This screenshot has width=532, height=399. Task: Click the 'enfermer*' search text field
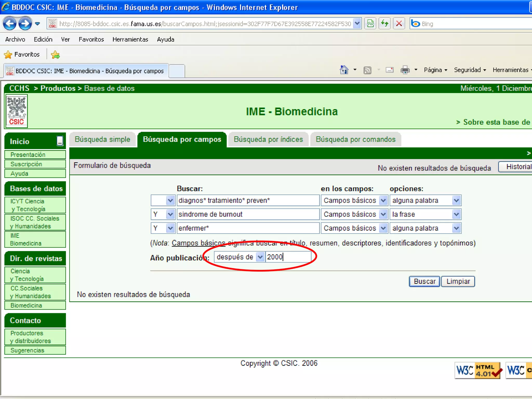248,228
